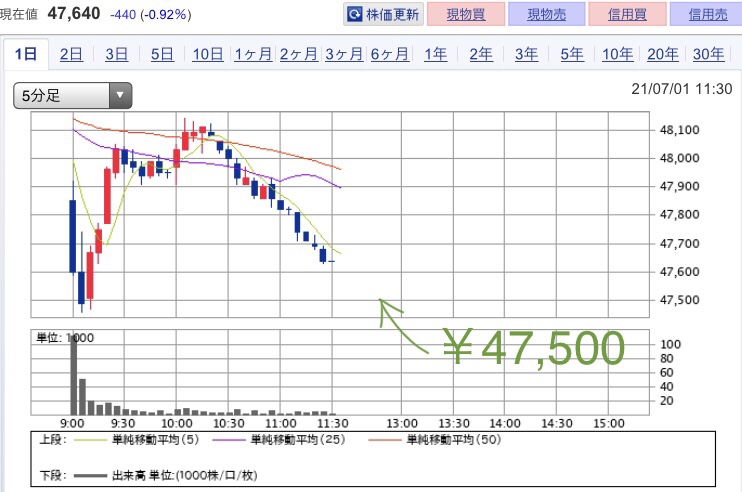Click the 13:00 time axis label
The height and width of the screenshot is (492, 742).
(x=402, y=423)
